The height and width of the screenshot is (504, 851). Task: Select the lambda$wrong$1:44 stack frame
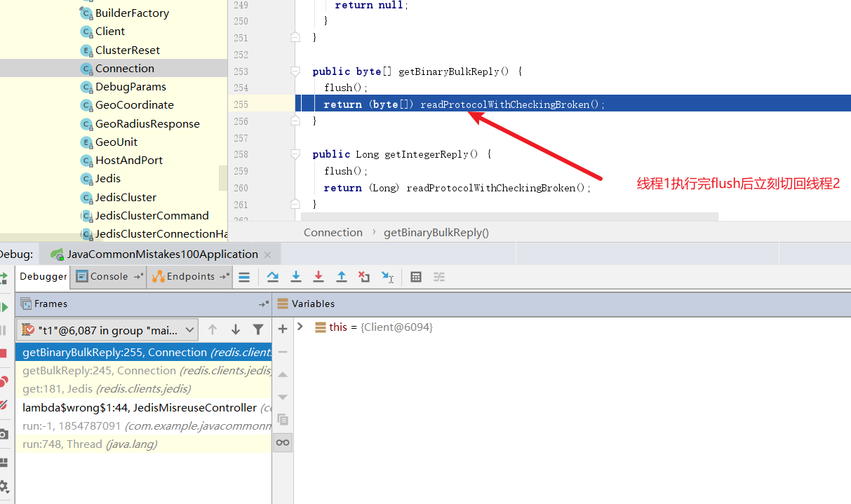coord(139,407)
